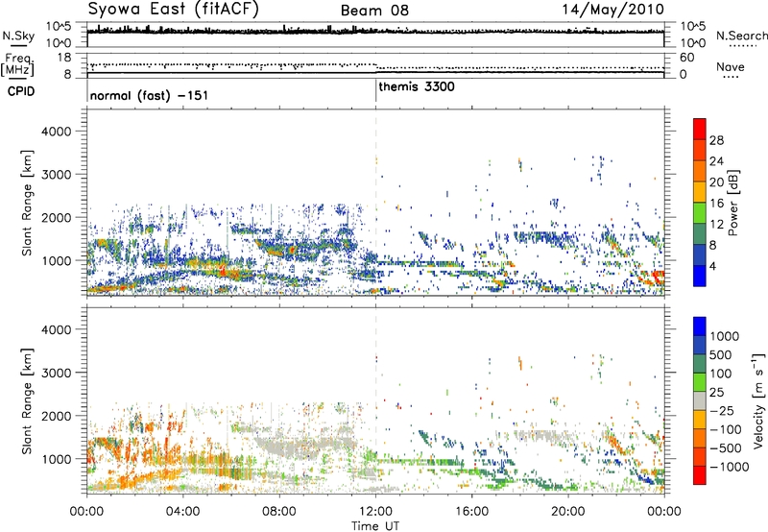768x532 pixels.
Task: Click the 'Time UT' axis label
Action: click(375, 526)
